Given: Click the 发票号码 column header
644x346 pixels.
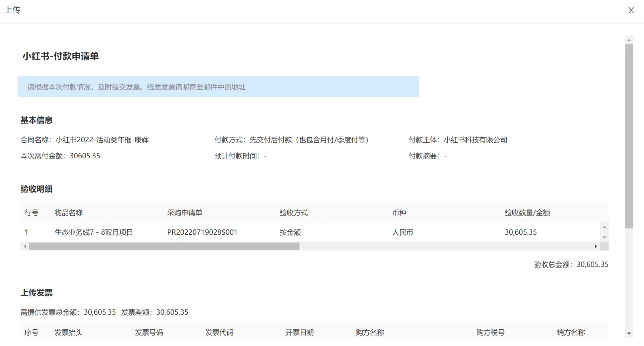Looking at the screenshot, I should tap(149, 332).
